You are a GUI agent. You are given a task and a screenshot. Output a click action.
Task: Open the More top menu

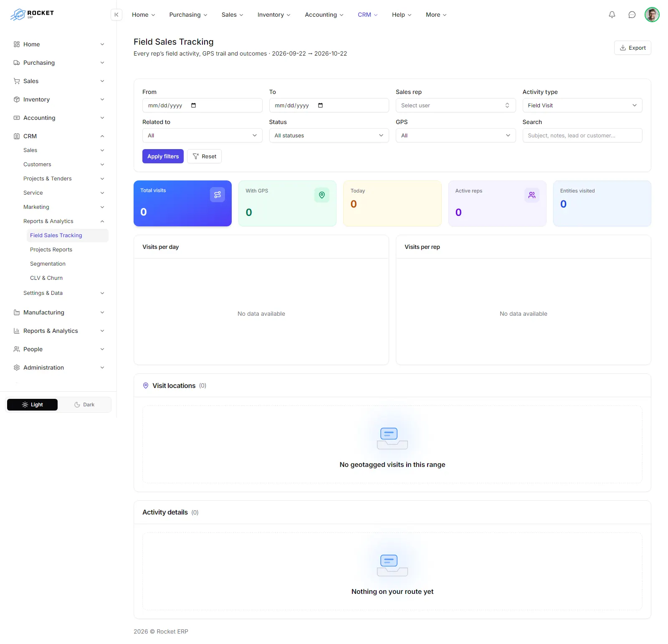click(436, 15)
